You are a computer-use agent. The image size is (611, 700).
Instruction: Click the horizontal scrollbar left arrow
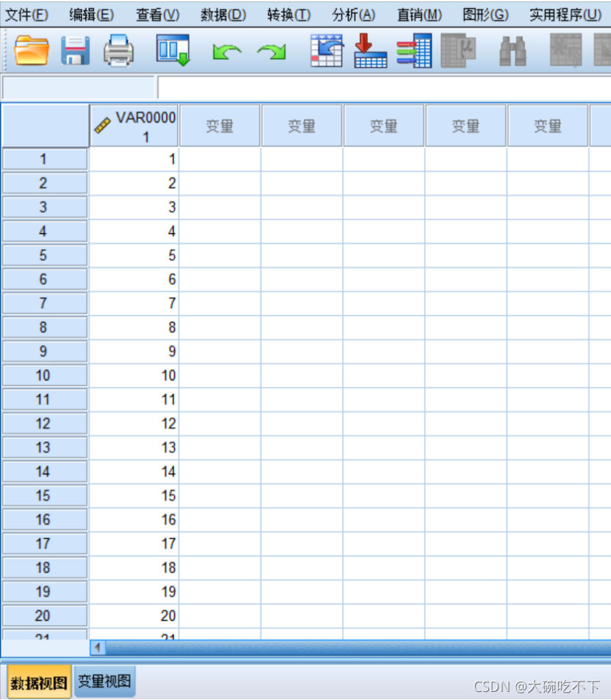(x=98, y=647)
